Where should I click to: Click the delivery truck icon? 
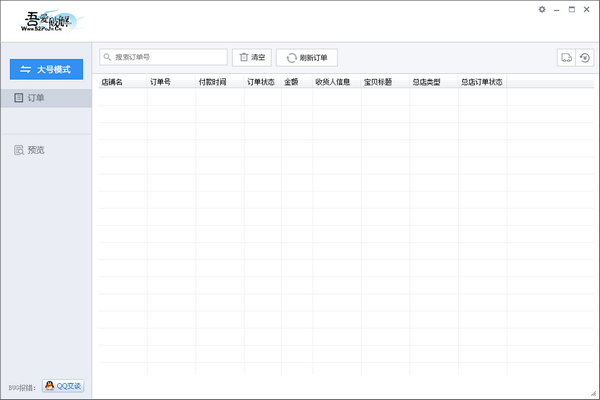click(566, 58)
